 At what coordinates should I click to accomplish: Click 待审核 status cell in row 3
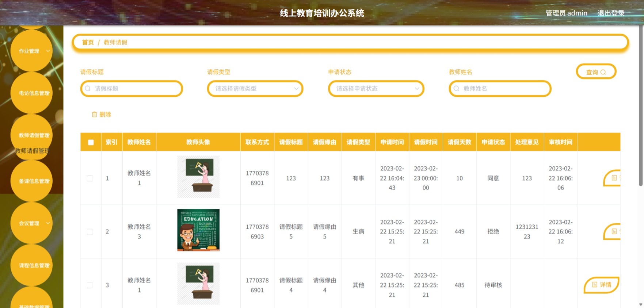(x=493, y=285)
